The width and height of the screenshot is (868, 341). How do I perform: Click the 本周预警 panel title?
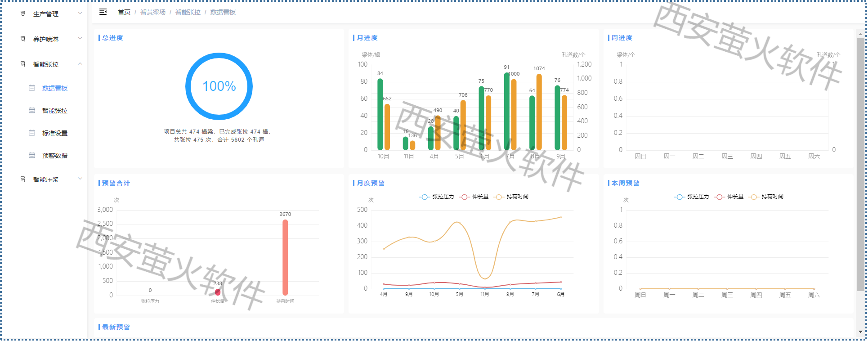click(626, 183)
